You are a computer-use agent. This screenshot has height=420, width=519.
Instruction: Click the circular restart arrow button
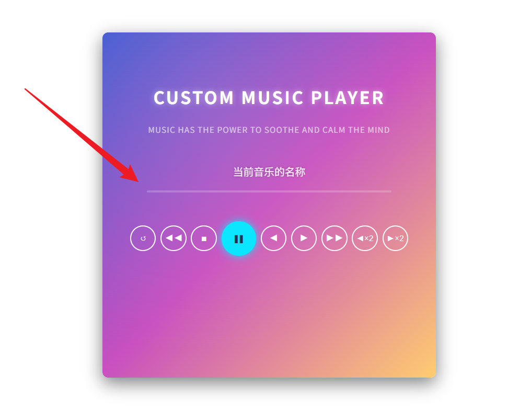click(143, 238)
